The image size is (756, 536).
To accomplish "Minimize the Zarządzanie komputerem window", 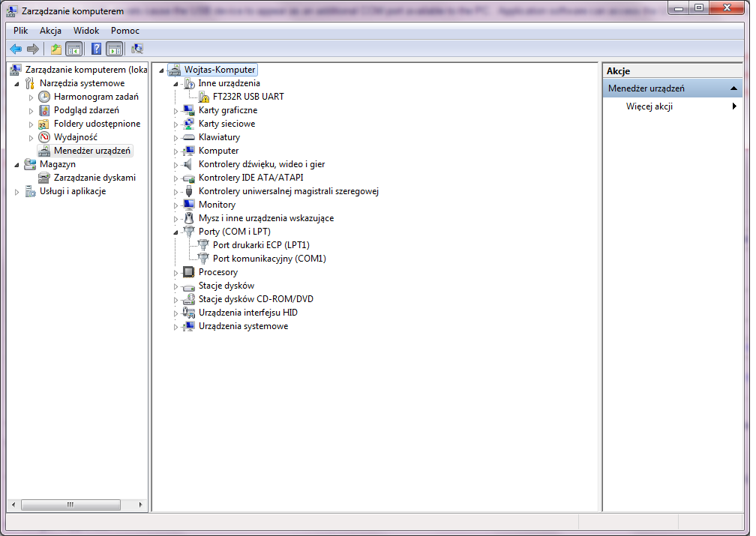I will pyautogui.click(x=679, y=7).
